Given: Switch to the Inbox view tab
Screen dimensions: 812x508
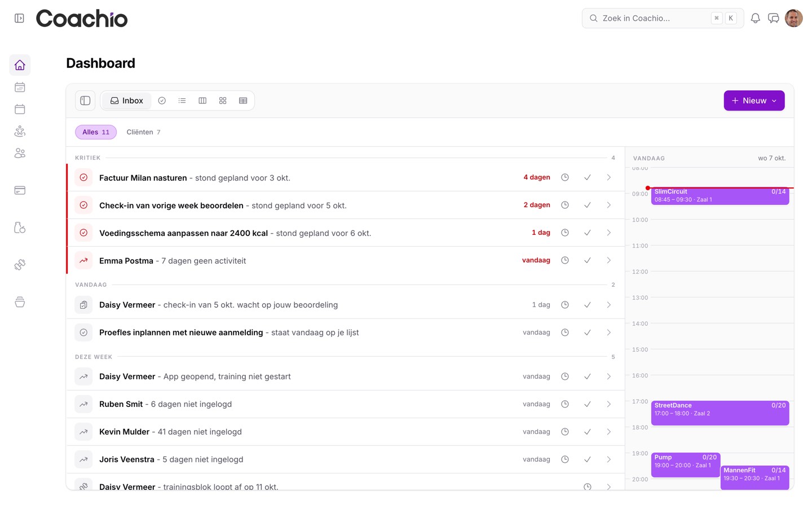Looking at the screenshot, I should pos(127,100).
